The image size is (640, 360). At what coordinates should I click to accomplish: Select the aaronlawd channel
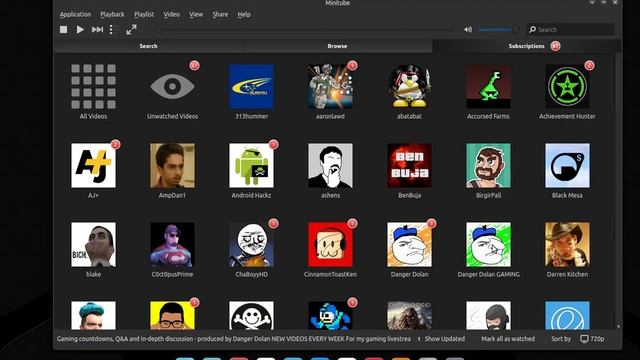[x=330, y=86]
